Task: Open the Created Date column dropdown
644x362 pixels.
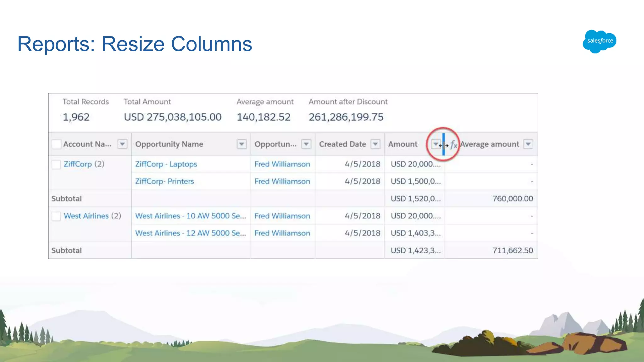Action: [x=375, y=144]
